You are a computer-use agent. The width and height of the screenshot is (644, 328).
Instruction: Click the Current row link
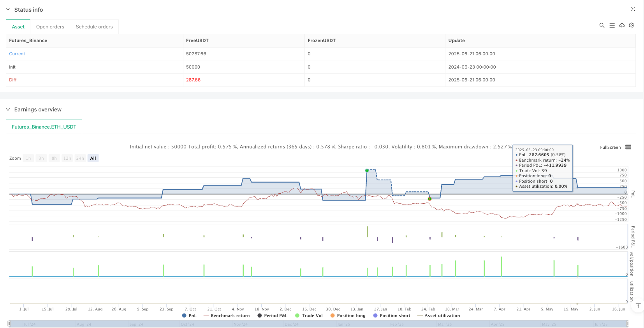[x=17, y=54]
